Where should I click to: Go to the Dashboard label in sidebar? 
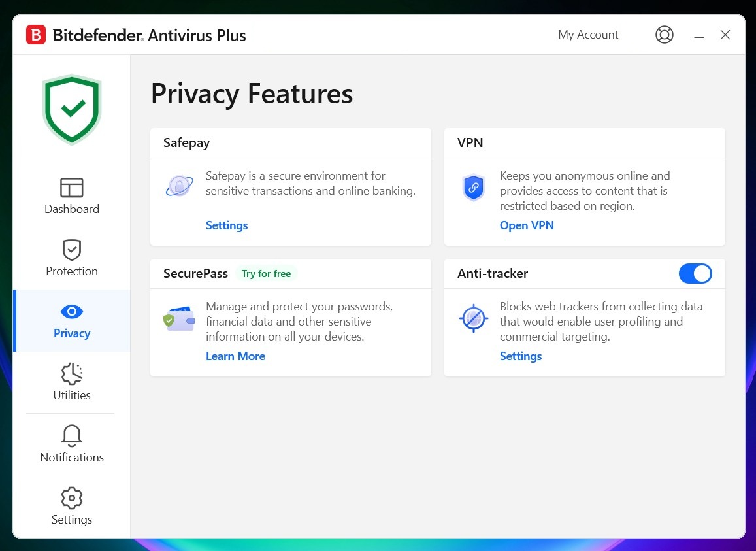click(x=72, y=209)
